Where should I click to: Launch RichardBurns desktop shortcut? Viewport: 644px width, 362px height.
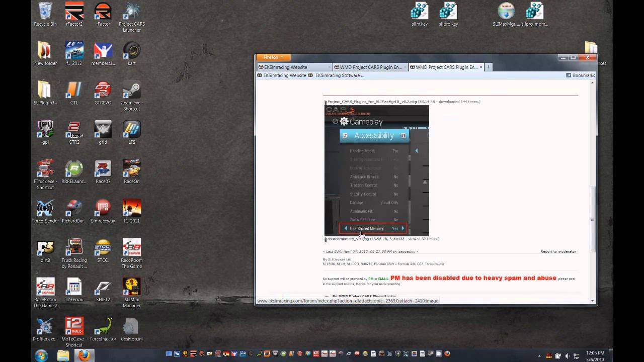click(x=74, y=211)
